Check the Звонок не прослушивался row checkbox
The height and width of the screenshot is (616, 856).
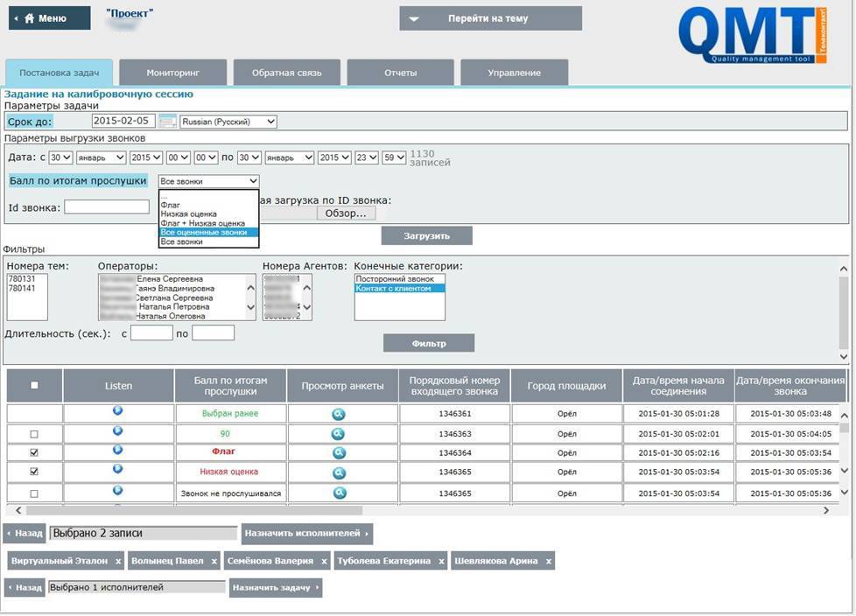[34, 493]
